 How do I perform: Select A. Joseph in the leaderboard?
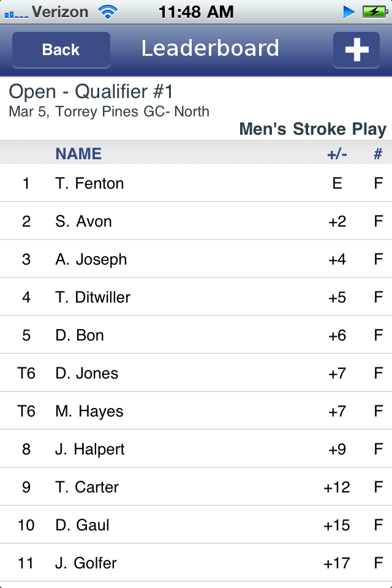click(x=196, y=259)
